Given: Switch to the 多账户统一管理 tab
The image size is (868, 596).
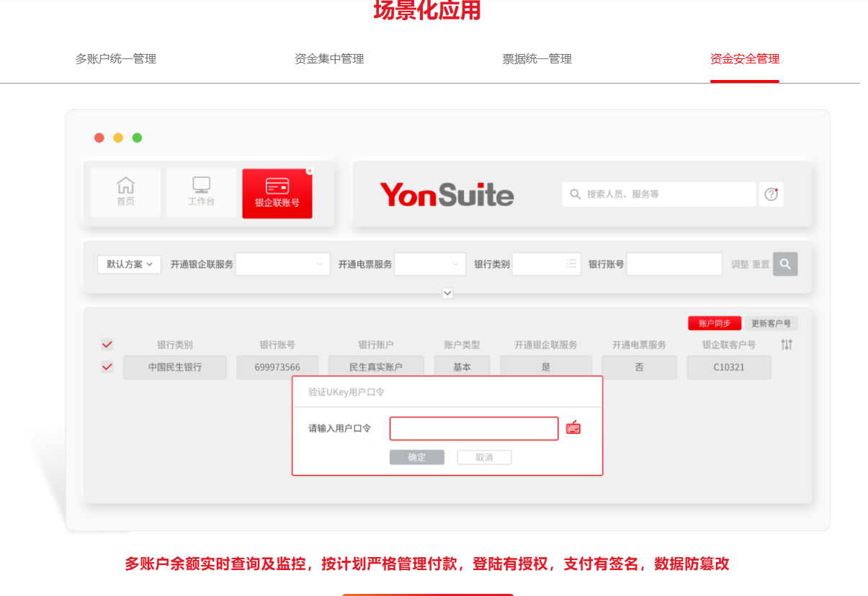Looking at the screenshot, I should (x=116, y=59).
